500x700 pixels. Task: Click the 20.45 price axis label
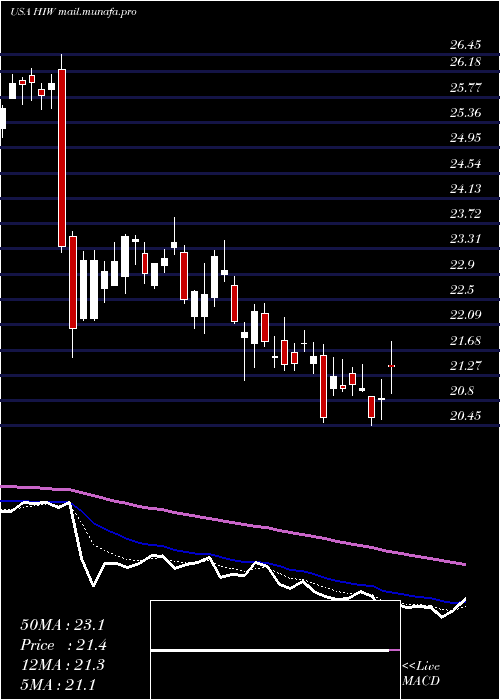pyautogui.click(x=466, y=417)
